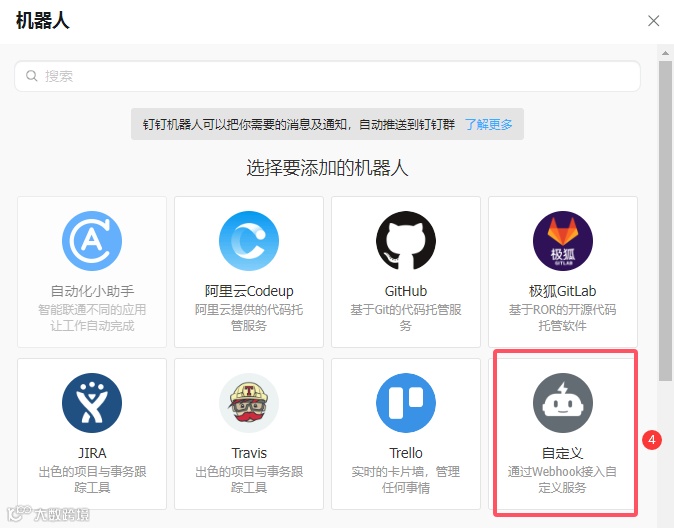674x528 pixels.
Task: Click the JIRA title label
Action: click(x=92, y=453)
